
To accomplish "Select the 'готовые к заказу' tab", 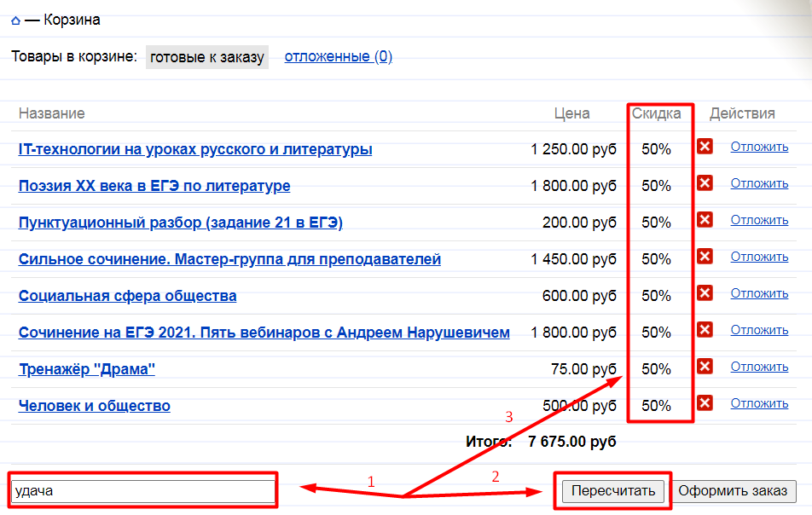I will coord(207,57).
